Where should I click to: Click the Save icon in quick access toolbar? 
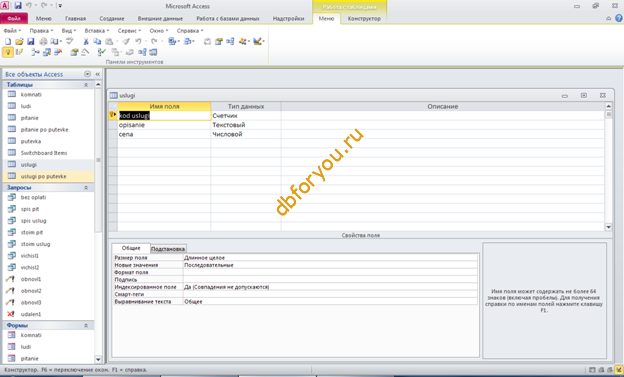(x=18, y=6)
